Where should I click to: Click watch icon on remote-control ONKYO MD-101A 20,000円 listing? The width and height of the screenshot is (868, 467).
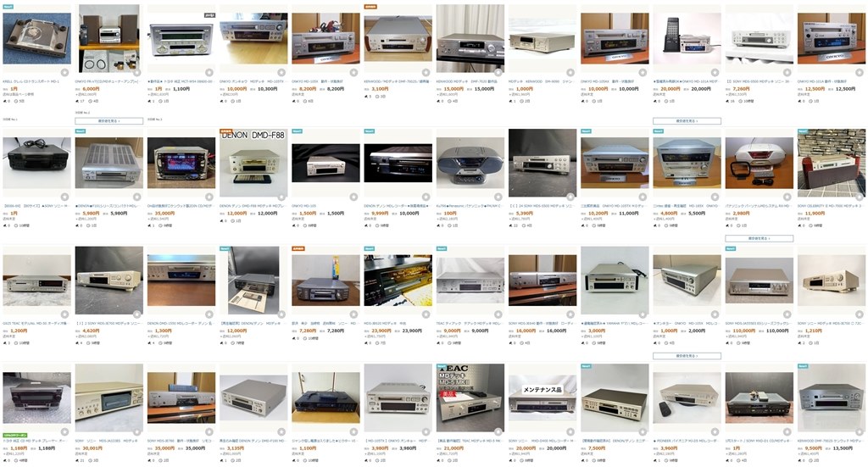point(715,73)
